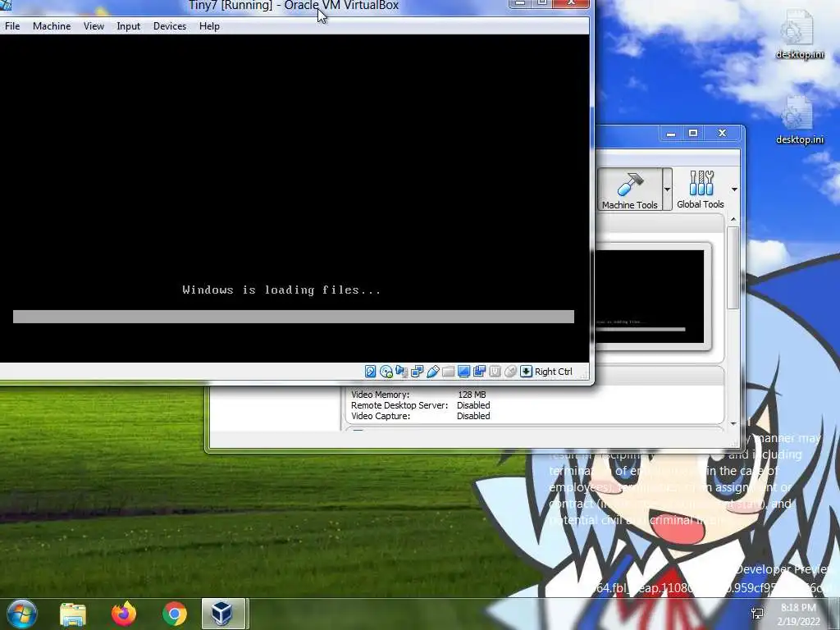The width and height of the screenshot is (840, 630).
Task: Click the network tray icon
Action: click(x=757, y=614)
